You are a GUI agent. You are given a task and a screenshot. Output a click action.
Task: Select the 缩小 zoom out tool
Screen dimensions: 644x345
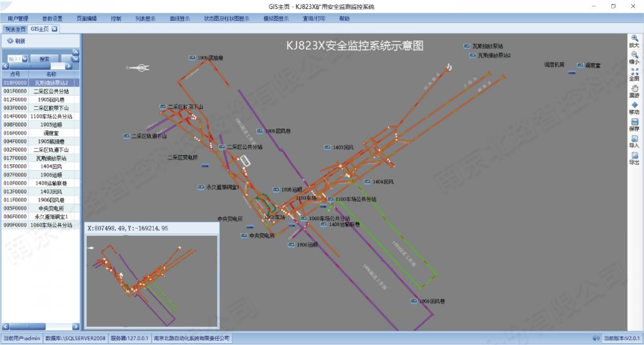click(634, 55)
